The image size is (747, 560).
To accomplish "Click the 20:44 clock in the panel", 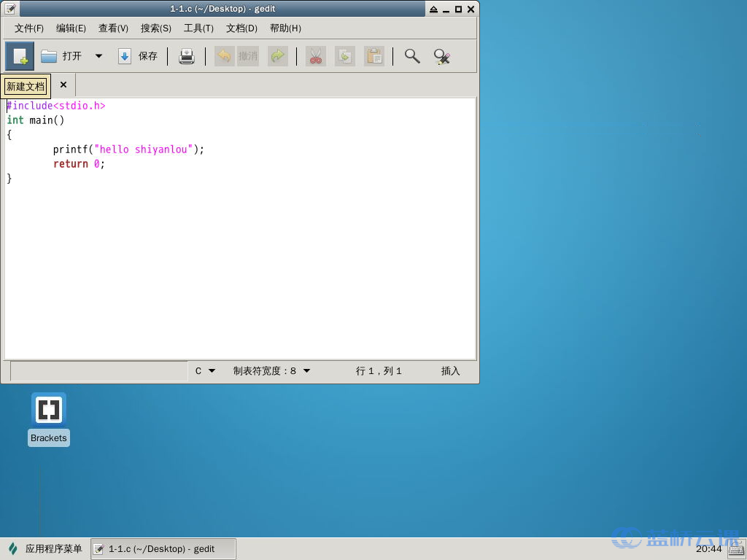I will [708, 549].
